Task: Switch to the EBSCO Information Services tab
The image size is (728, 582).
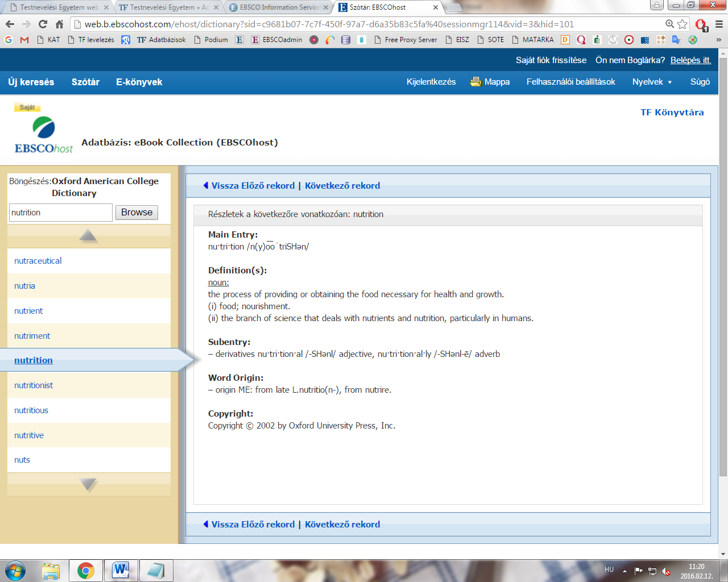Action: point(279,7)
